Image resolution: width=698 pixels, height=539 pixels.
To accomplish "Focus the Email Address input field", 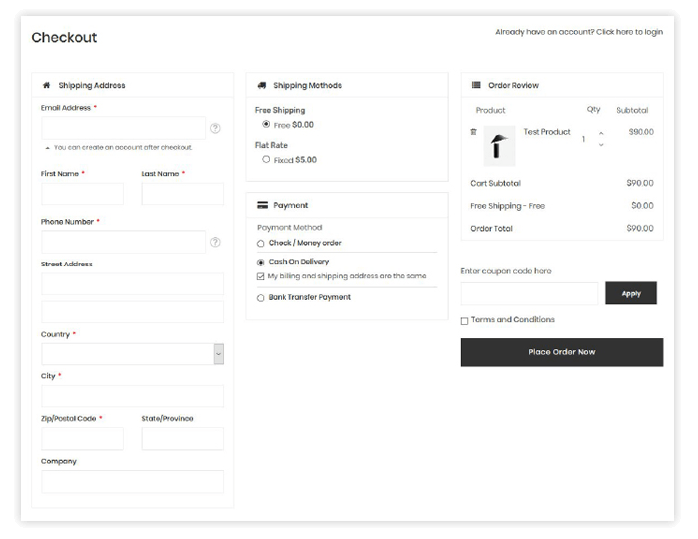I will pyautogui.click(x=123, y=128).
